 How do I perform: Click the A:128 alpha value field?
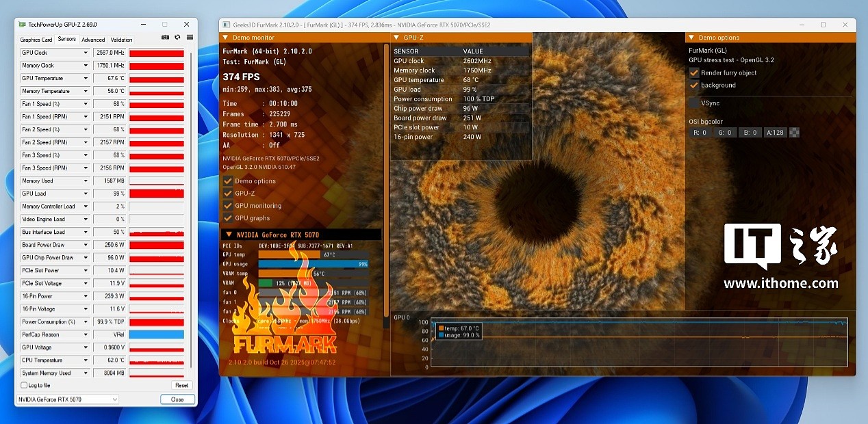click(776, 133)
